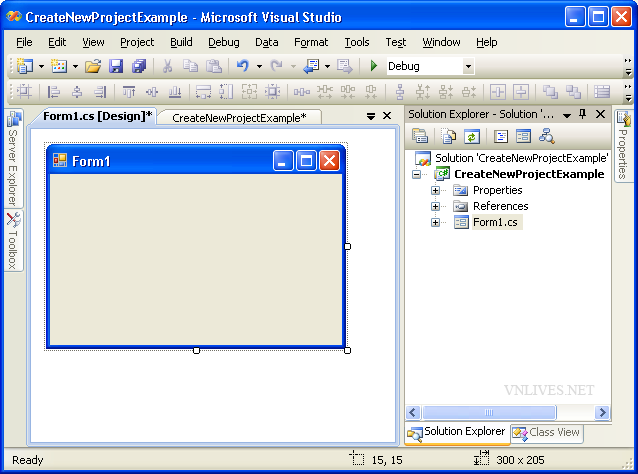
Task: Select Form1.cs in Solution Explorer
Action: point(495,222)
